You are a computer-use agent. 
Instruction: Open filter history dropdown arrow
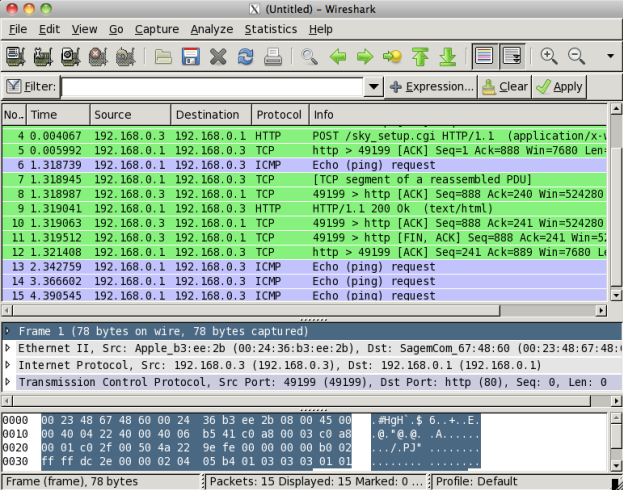coord(373,86)
